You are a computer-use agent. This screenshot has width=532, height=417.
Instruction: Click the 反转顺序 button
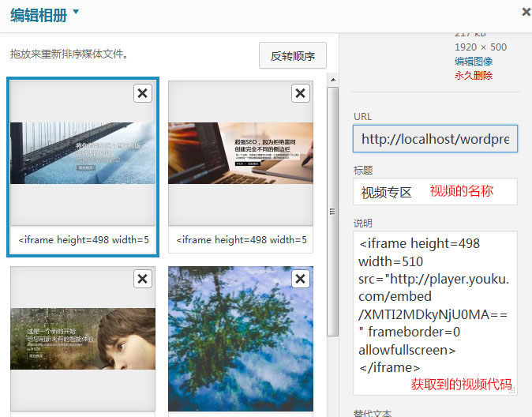coord(292,56)
